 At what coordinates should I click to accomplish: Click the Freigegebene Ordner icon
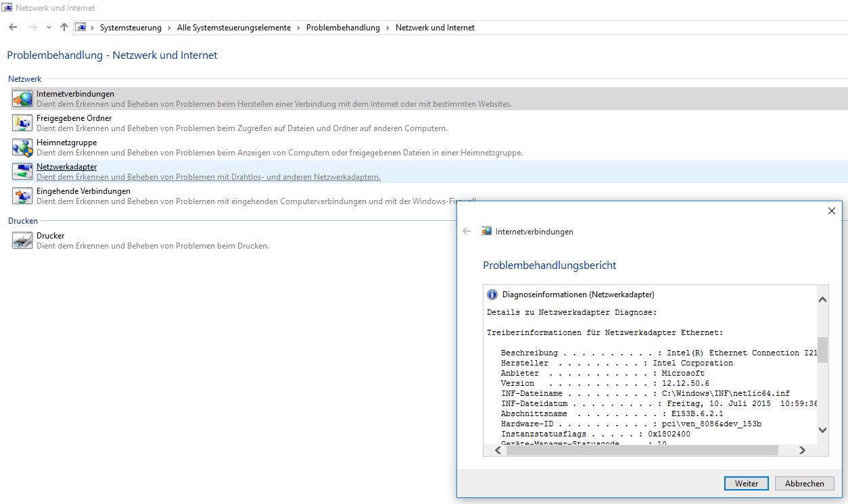(x=22, y=123)
